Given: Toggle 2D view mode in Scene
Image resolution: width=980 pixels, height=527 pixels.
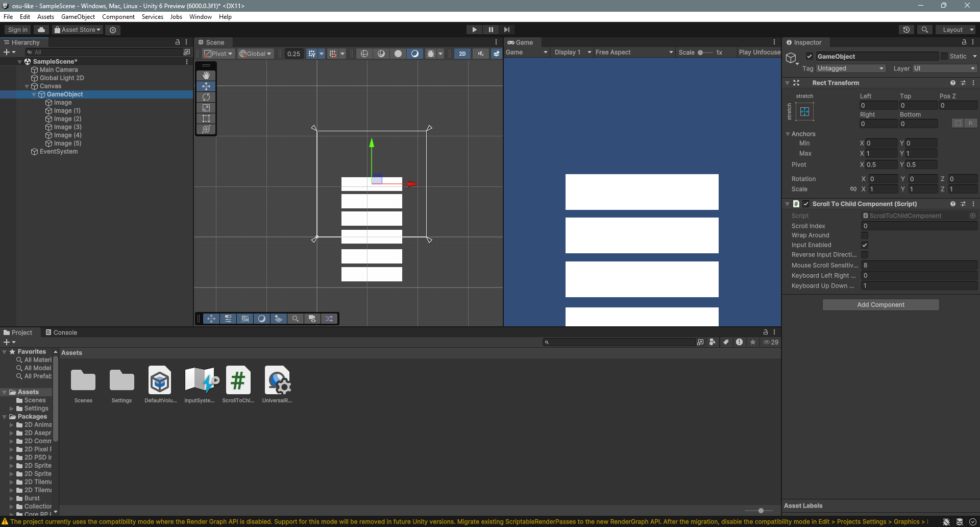Looking at the screenshot, I should 462,54.
